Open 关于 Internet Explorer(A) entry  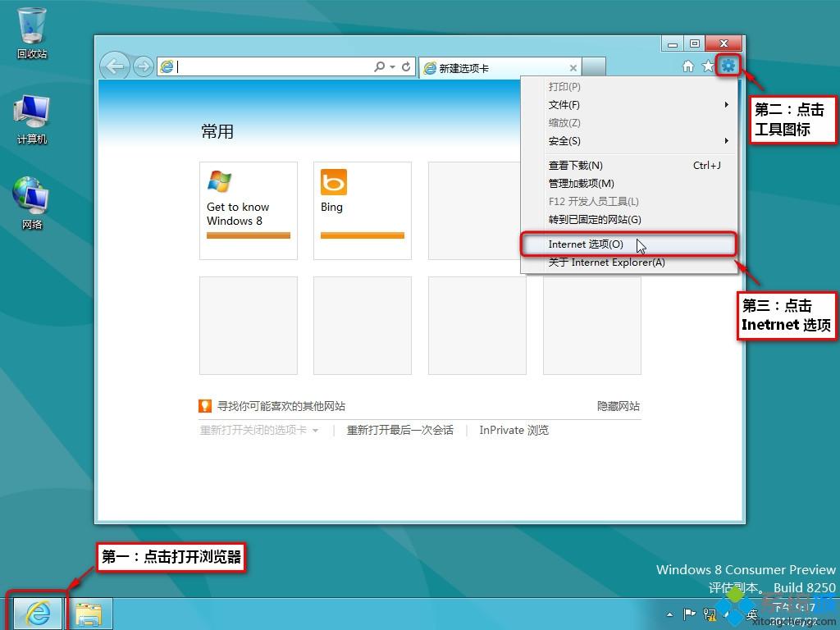pyautogui.click(x=629, y=262)
